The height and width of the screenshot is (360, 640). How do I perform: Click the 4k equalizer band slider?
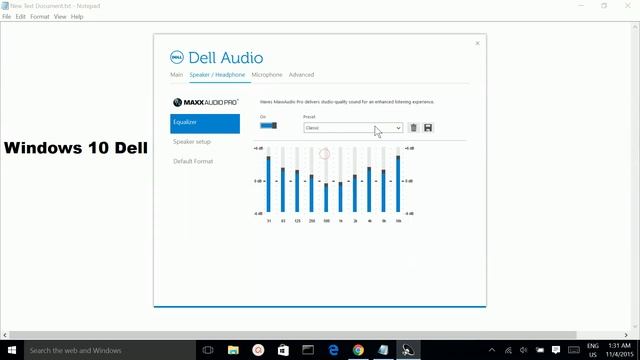pyautogui.click(x=369, y=180)
